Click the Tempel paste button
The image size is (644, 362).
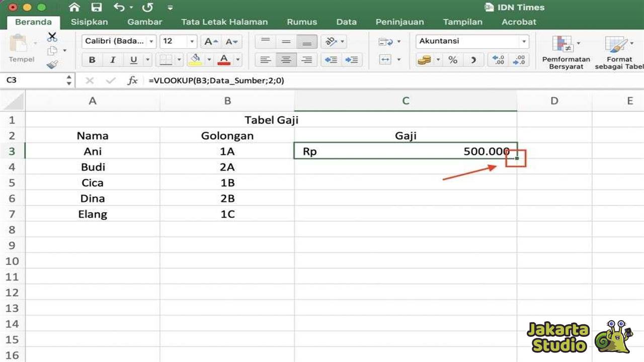coord(21,48)
